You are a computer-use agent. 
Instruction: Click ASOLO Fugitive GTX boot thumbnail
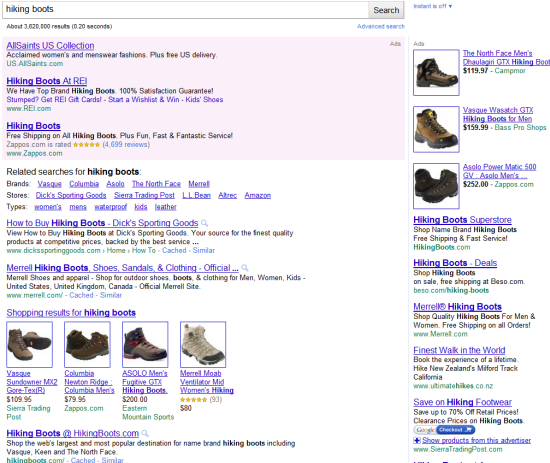click(145, 344)
